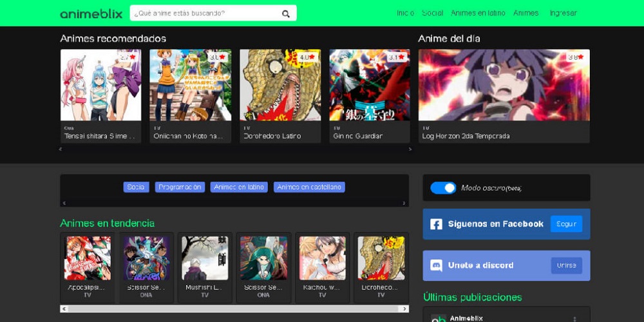The image size is (644, 322).
Task: Open the Kaichou wa trending anime thumbnail
Action: [323, 258]
